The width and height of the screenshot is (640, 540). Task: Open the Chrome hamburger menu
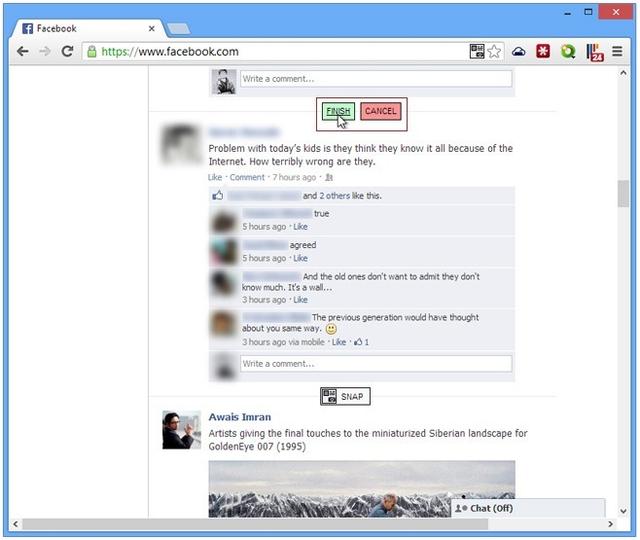[x=617, y=51]
